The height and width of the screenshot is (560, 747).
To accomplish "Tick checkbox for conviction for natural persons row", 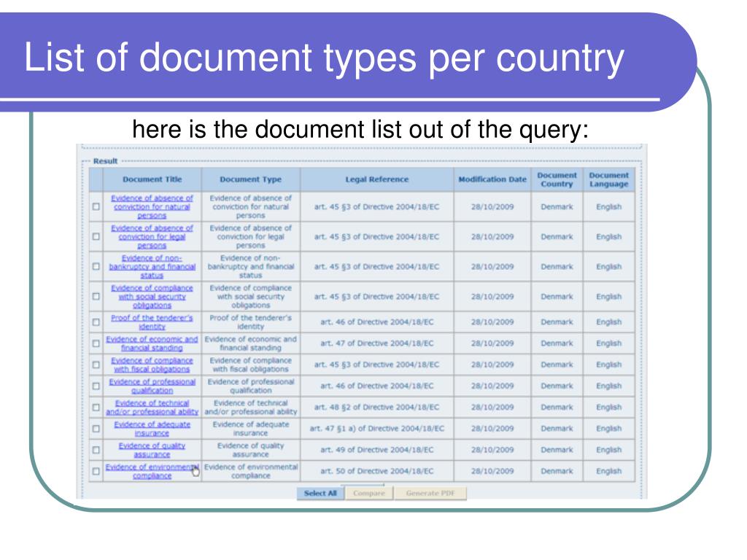I will [96, 206].
